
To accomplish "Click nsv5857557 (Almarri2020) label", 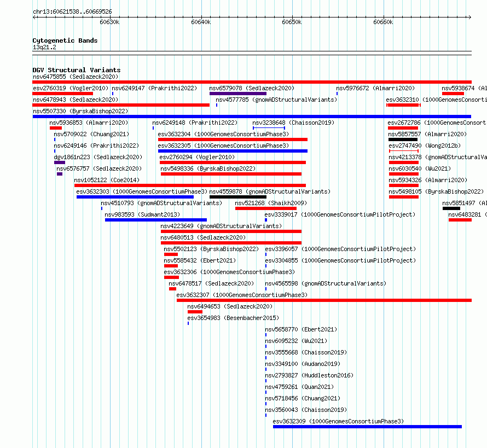I will (428, 134).
